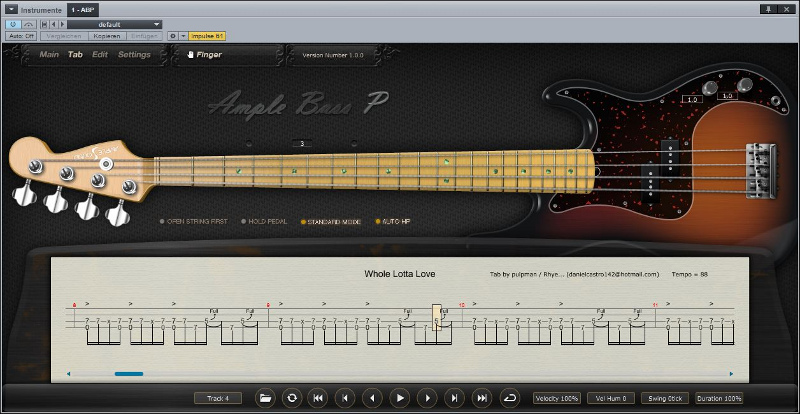The image size is (800, 414).
Task: Start tab playback with Play button
Action: (x=400, y=398)
